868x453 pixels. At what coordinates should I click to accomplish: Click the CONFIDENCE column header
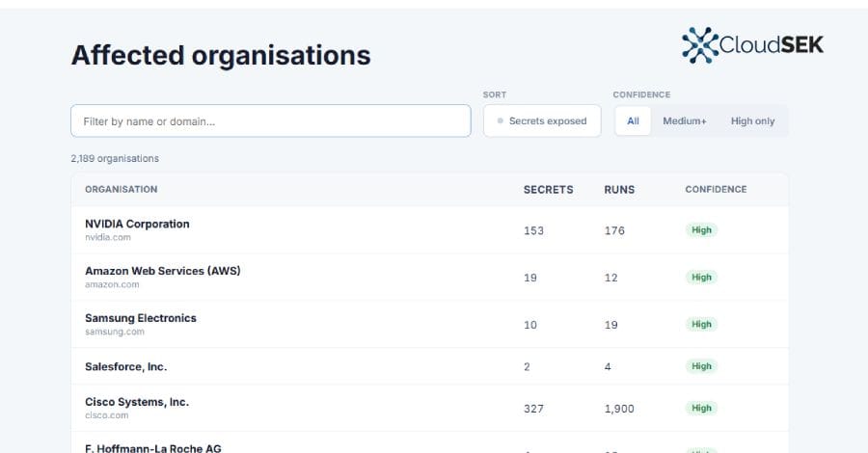(x=716, y=189)
